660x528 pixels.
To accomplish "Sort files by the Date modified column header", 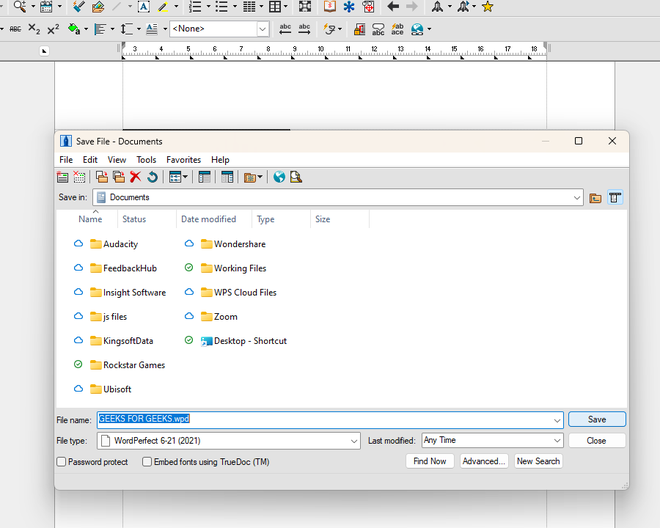I will [209, 219].
